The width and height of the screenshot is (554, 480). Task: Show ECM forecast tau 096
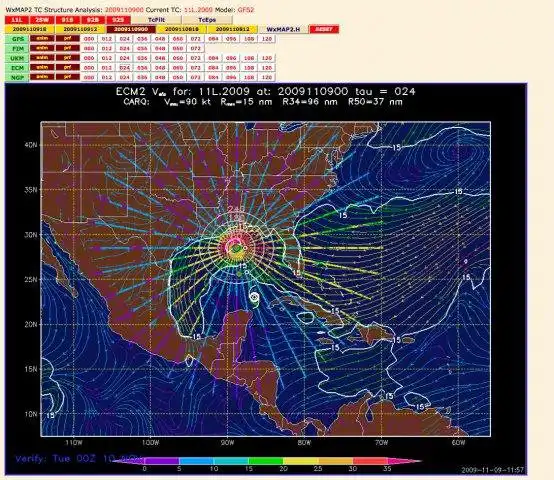231,67
